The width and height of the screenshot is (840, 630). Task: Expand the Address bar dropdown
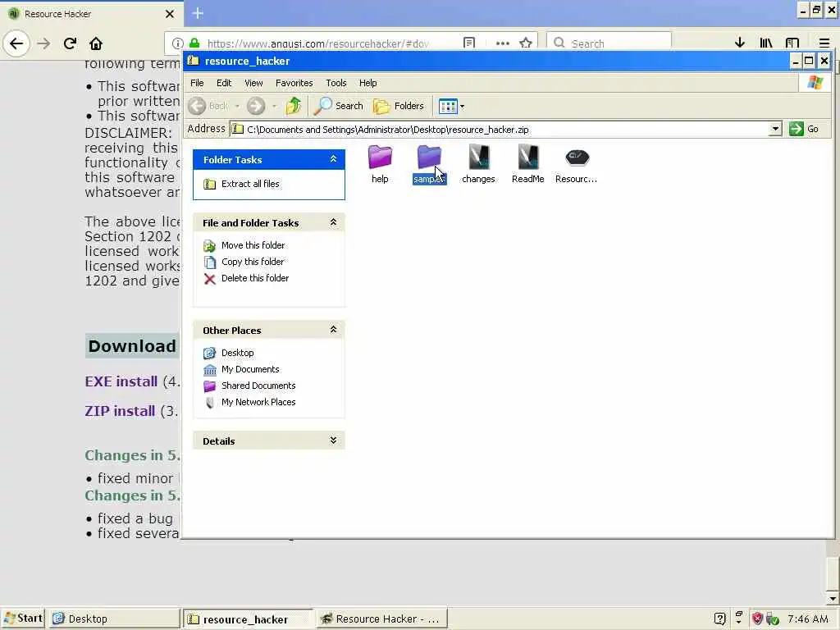[x=775, y=129]
